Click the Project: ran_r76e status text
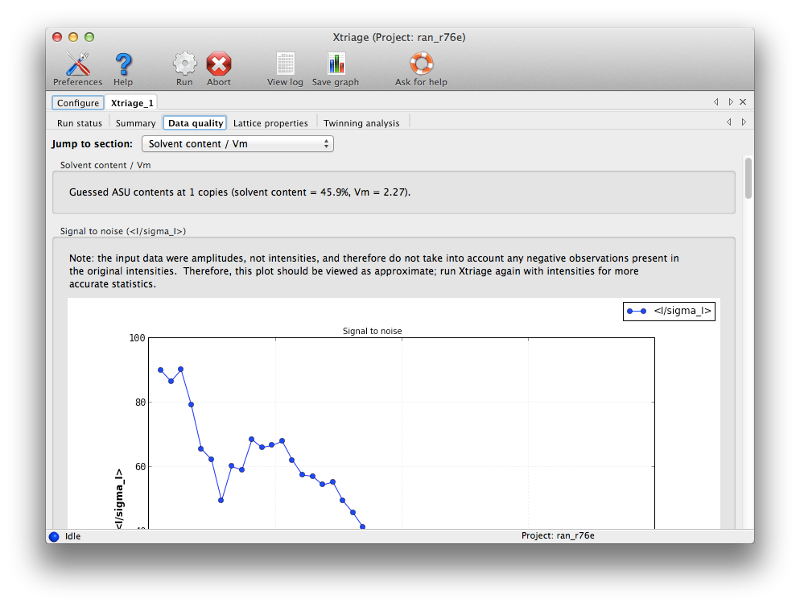 tap(556, 536)
